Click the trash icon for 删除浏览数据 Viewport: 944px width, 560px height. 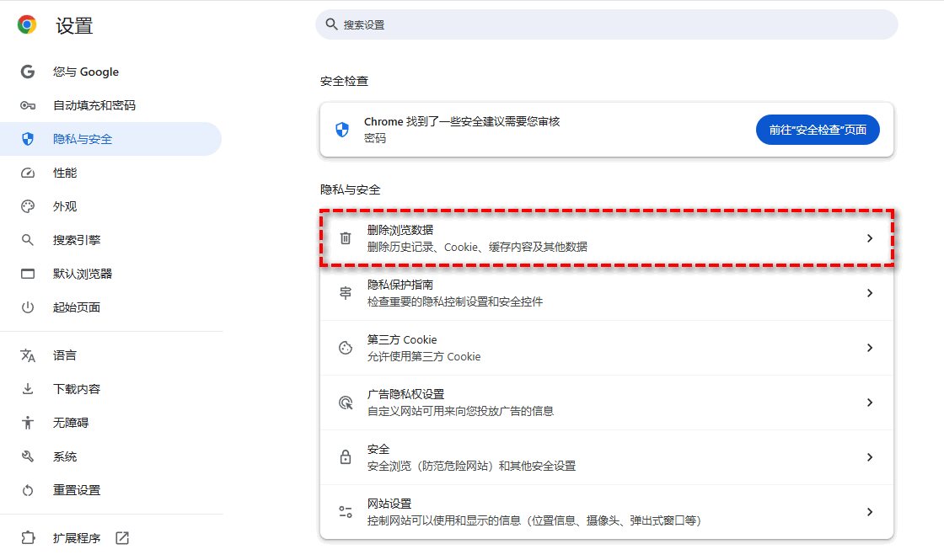click(x=345, y=238)
